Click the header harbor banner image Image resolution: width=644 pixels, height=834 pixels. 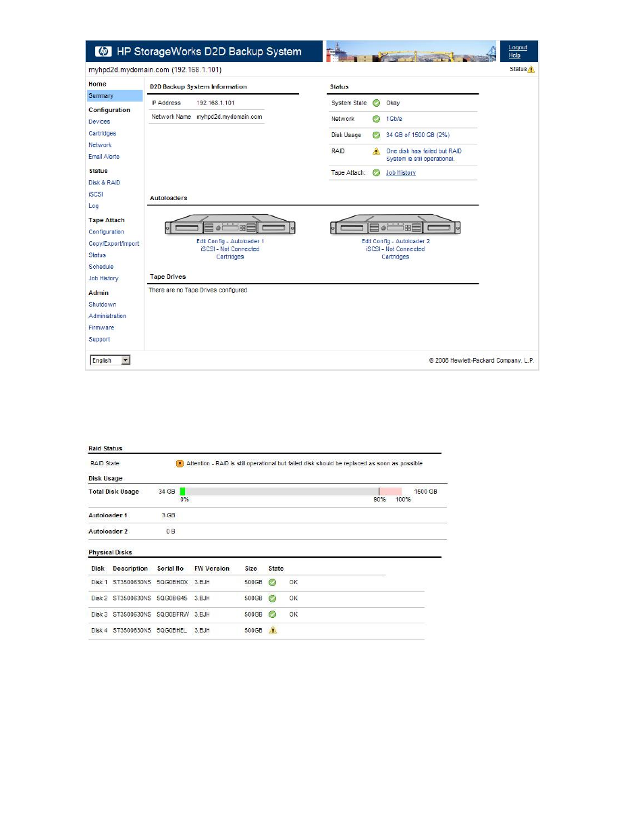click(411, 51)
